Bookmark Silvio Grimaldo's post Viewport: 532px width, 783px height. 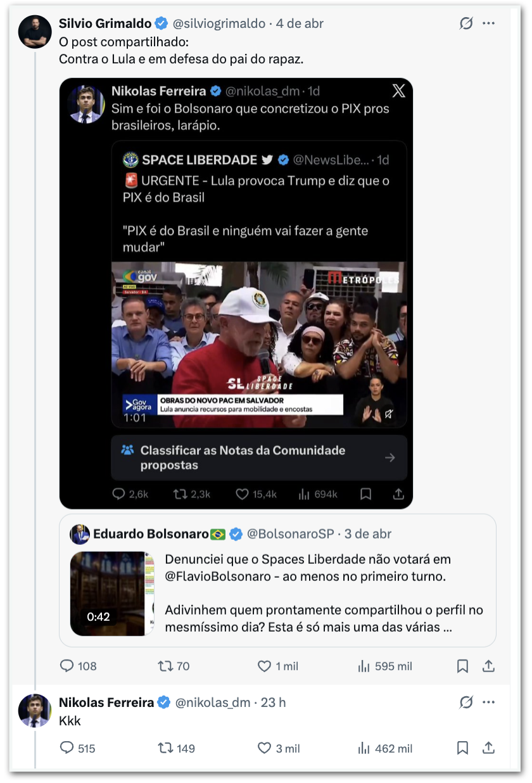[463, 666]
